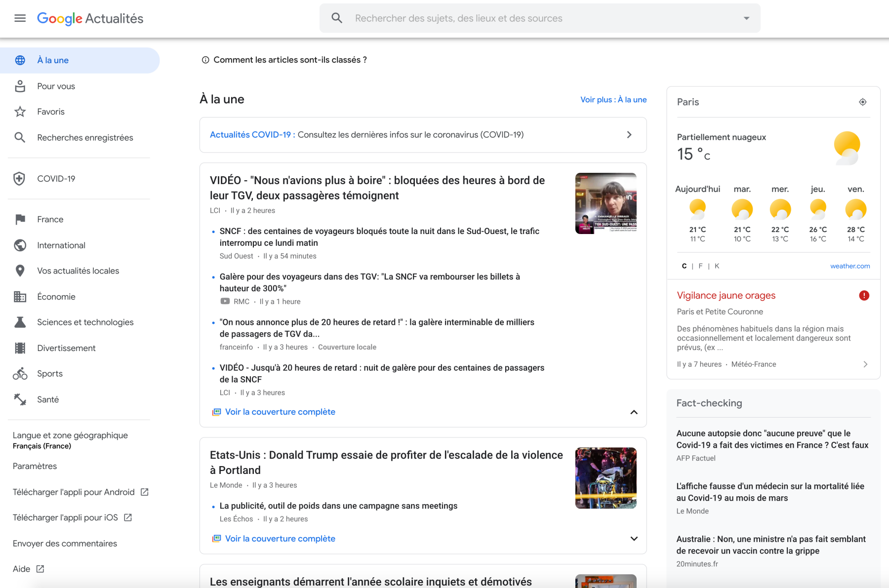Expand Météo-France alert chevron
The height and width of the screenshot is (588, 889).
coord(865,364)
